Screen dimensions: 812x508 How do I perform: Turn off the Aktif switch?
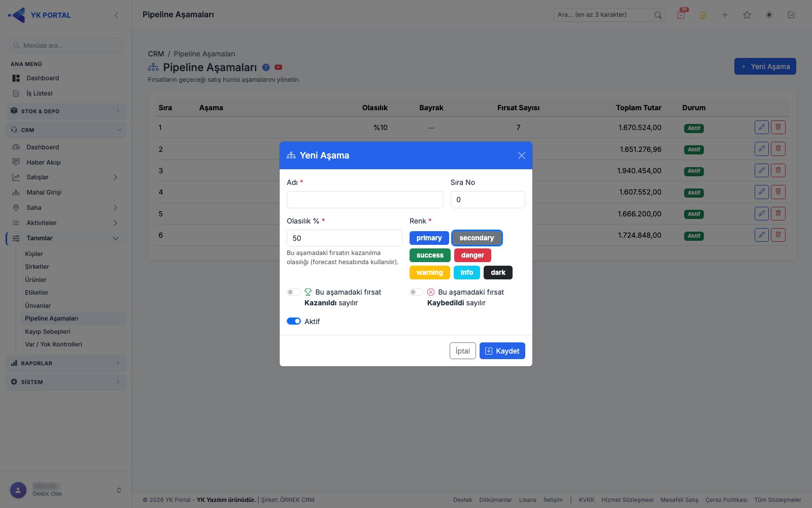(294, 321)
